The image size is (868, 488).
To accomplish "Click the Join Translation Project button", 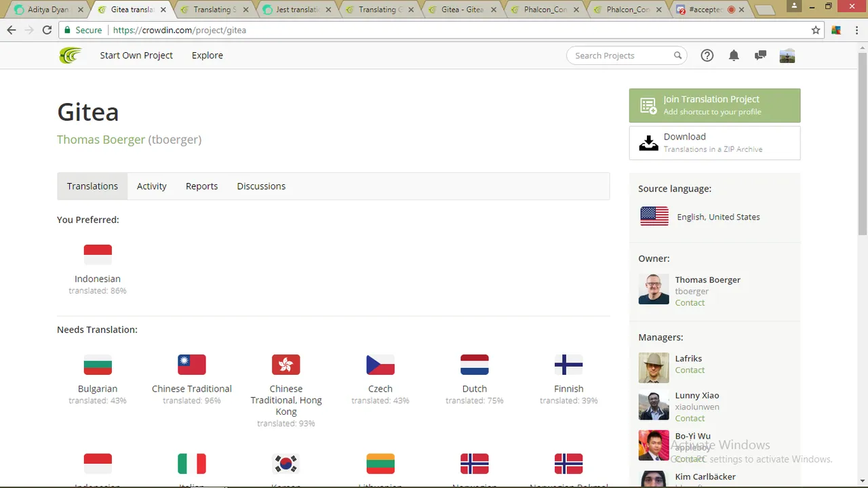I will pos(715,106).
